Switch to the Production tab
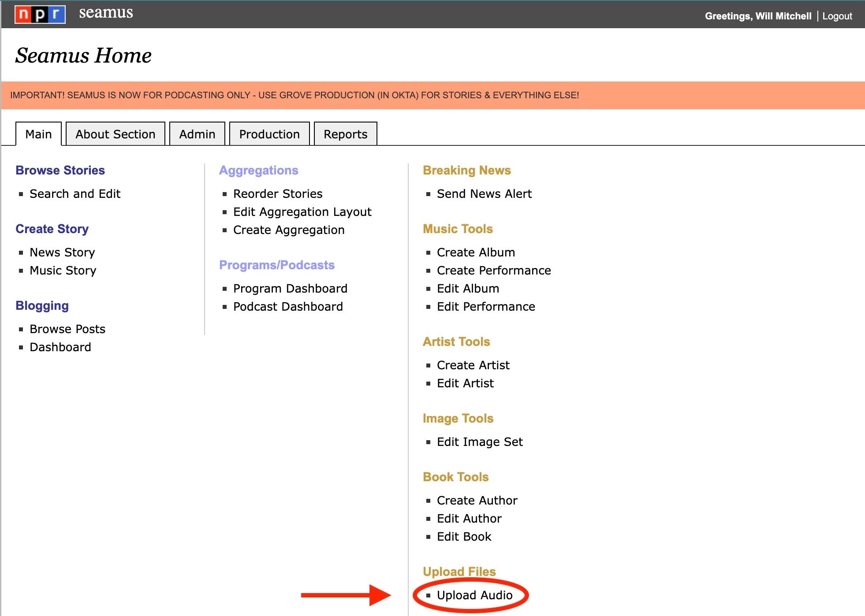 [269, 134]
